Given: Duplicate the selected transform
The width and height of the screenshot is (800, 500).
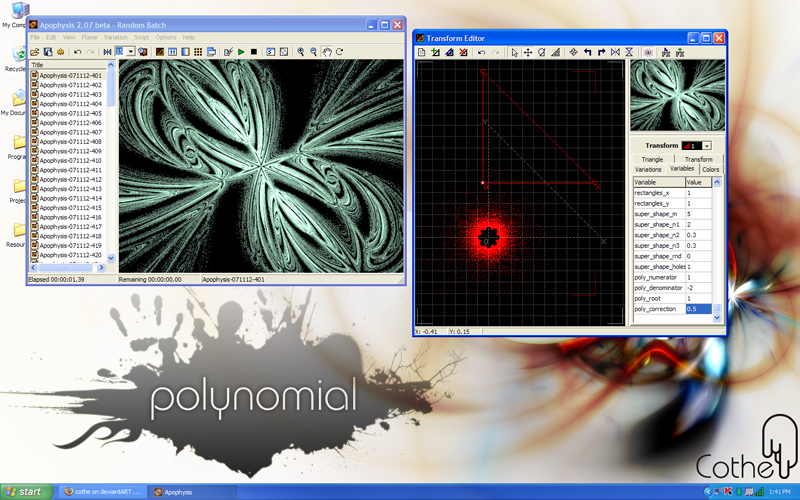Looking at the screenshot, I should [x=449, y=52].
